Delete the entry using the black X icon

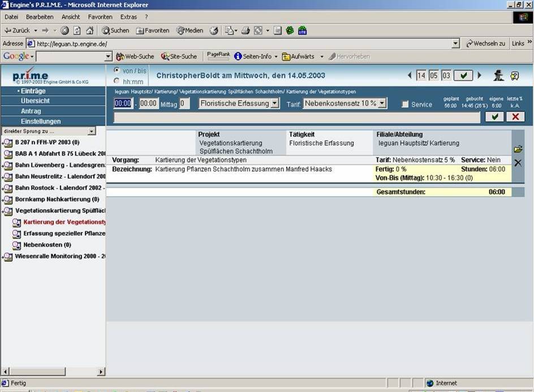point(518,163)
